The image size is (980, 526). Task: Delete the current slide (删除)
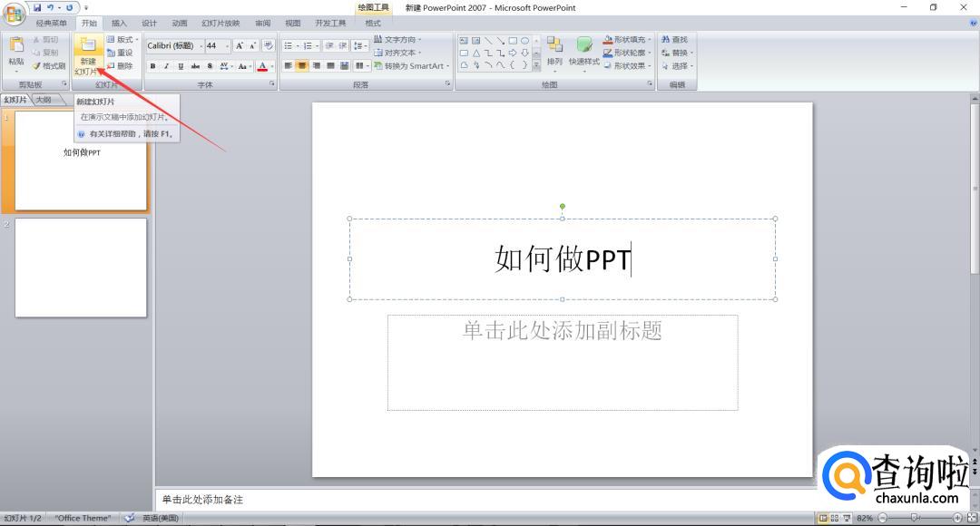point(120,65)
